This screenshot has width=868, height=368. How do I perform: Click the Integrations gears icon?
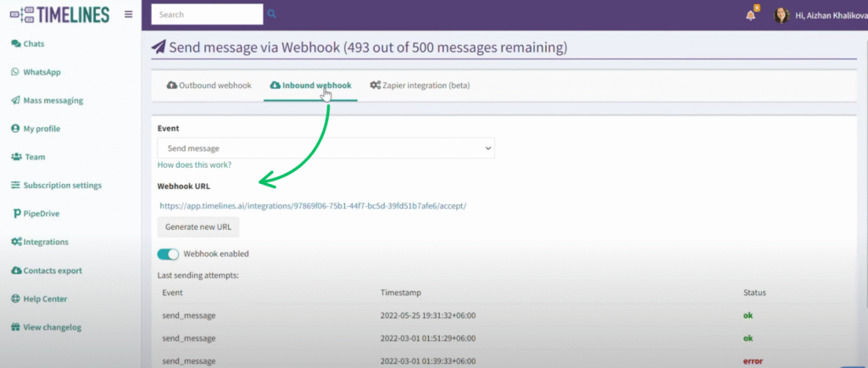tap(16, 243)
